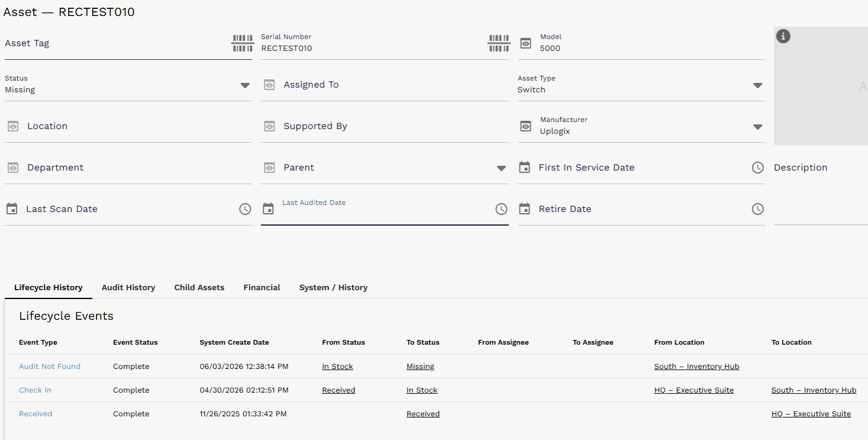View Parent record eye icon
The image size is (868, 440).
point(269,168)
